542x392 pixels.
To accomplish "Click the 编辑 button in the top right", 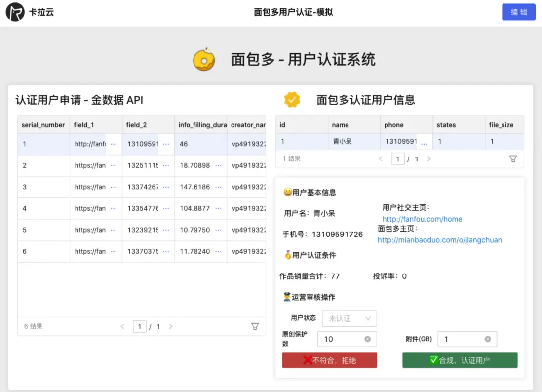I will 518,12.
